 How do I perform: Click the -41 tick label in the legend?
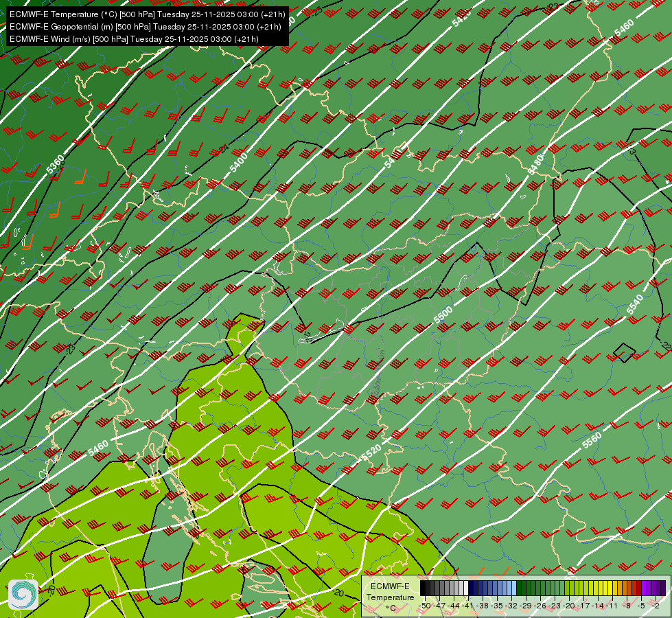click(467, 606)
